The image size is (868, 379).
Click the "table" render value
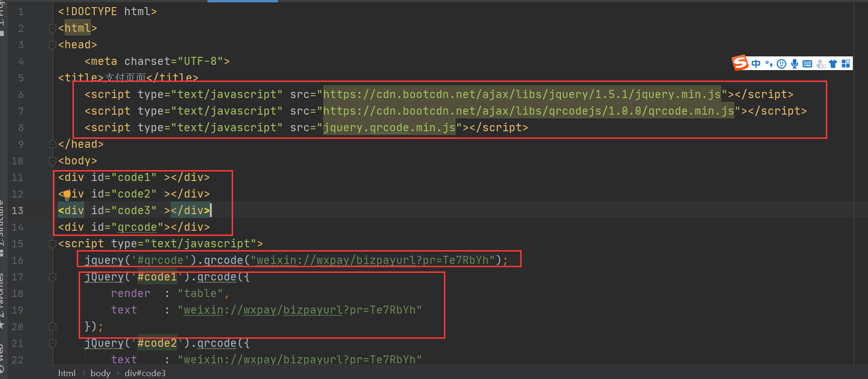pyautogui.click(x=200, y=293)
